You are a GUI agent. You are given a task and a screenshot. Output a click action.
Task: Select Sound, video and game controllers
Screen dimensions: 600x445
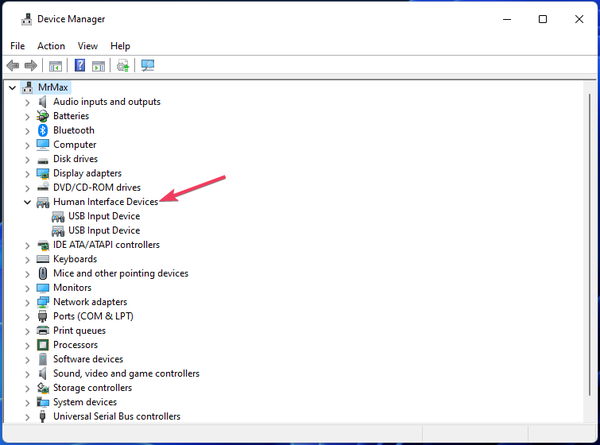126,374
